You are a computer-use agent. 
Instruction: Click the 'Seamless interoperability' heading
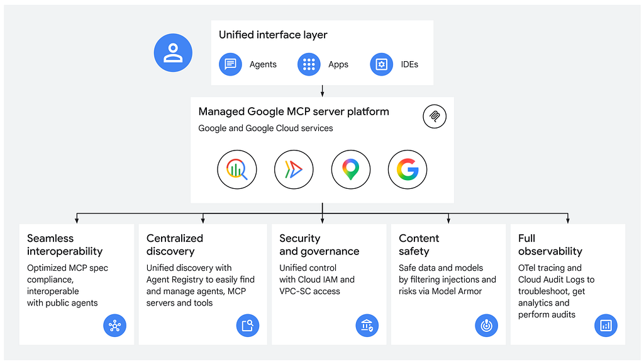[x=65, y=245]
